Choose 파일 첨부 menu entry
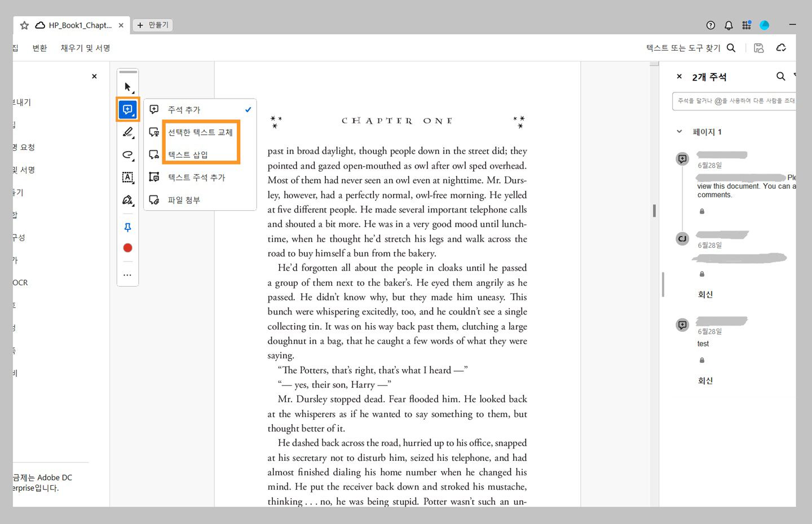This screenshot has height=524, width=812. pos(200,199)
